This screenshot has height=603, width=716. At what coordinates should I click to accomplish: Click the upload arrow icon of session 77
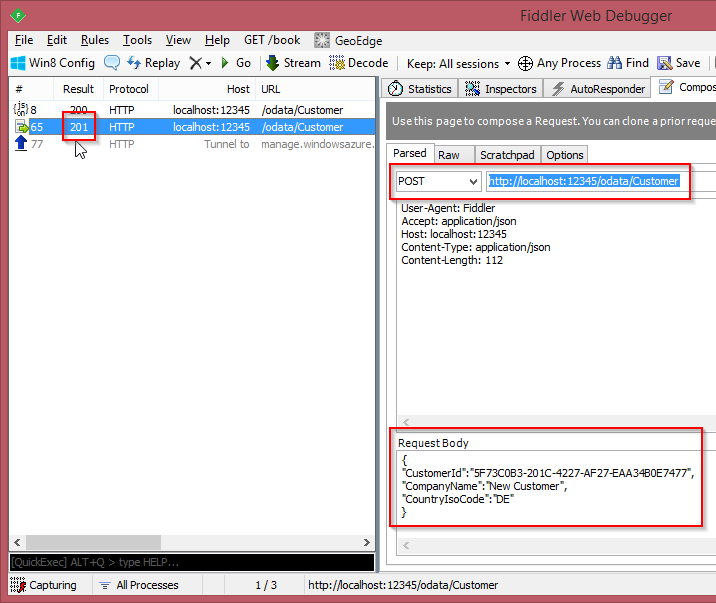pyautogui.click(x=21, y=143)
